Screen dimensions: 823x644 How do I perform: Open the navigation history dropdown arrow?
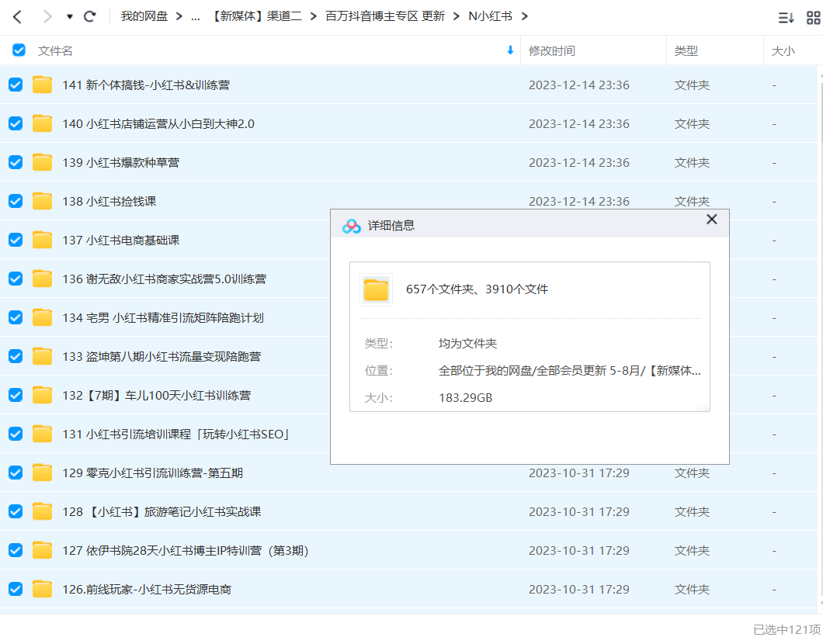pyautogui.click(x=69, y=16)
